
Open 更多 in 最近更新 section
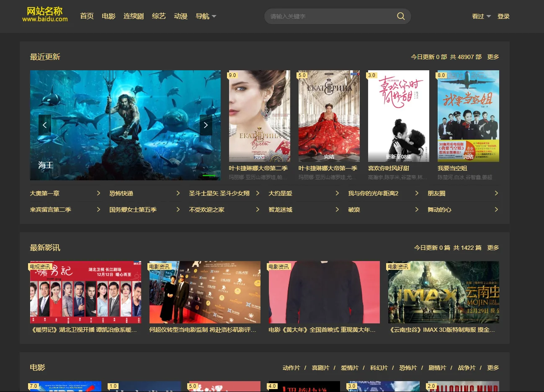tap(493, 57)
